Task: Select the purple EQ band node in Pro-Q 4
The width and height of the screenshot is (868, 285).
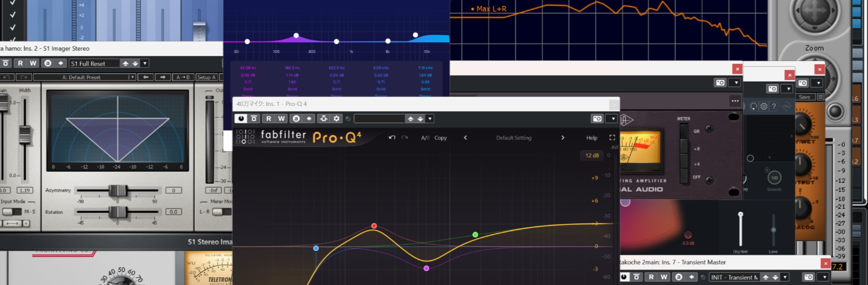Action: [x=426, y=268]
